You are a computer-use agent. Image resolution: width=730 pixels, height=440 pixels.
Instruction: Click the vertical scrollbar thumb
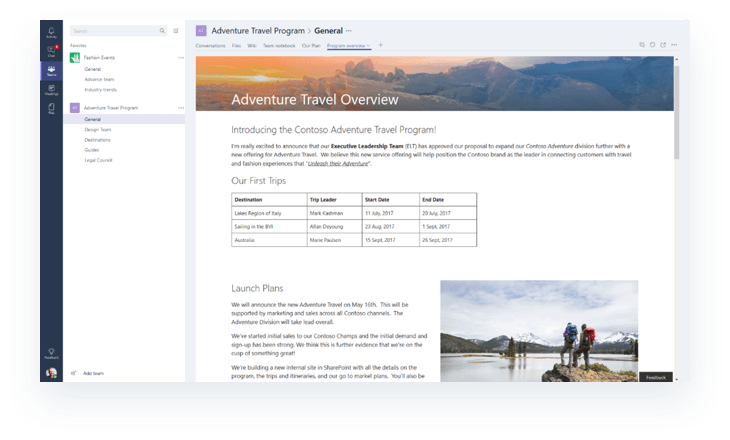tap(676, 112)
